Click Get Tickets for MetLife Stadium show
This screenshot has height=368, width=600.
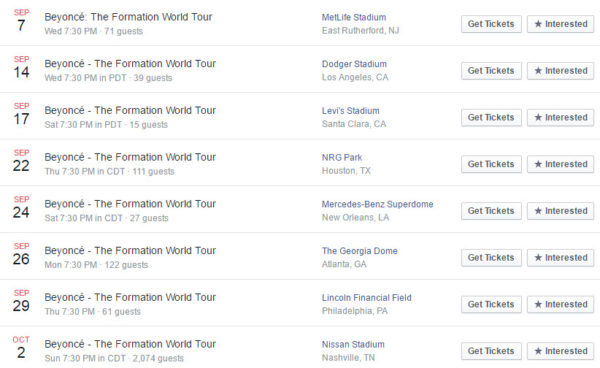pyautogui.click(x=491, y=24)
